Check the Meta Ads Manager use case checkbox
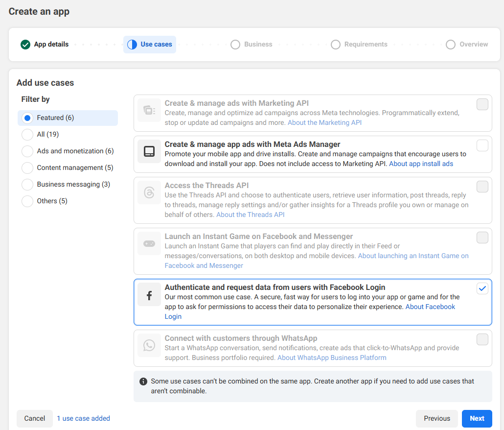504x430 pixels. 482,145
